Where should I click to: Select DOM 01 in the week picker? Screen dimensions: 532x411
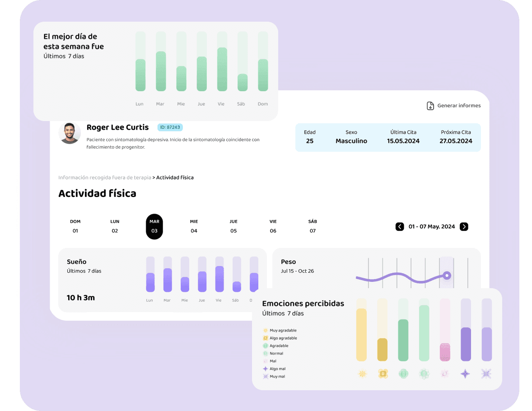click(75, 226)
